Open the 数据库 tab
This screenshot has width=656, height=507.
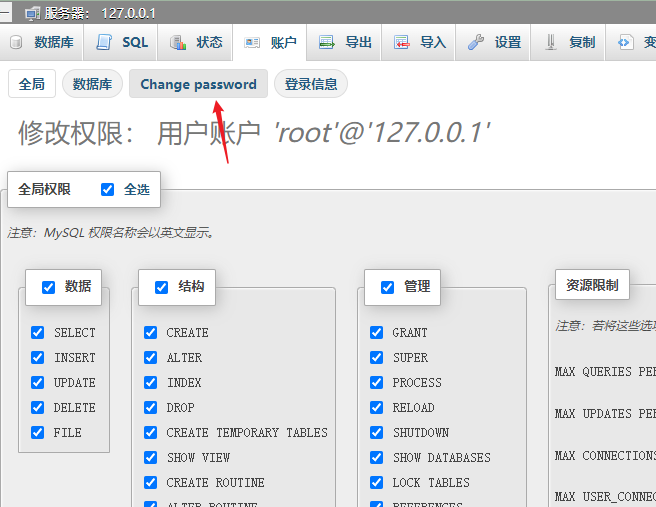coord(41,42)
